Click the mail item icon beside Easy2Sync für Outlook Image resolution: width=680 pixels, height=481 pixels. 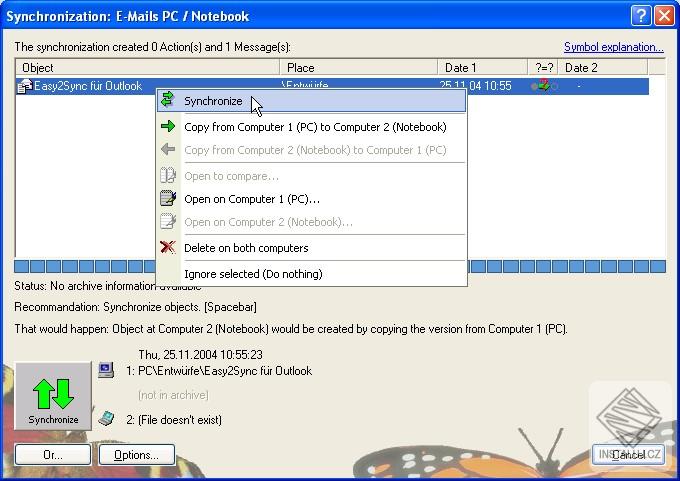click(x=24, y=86)
